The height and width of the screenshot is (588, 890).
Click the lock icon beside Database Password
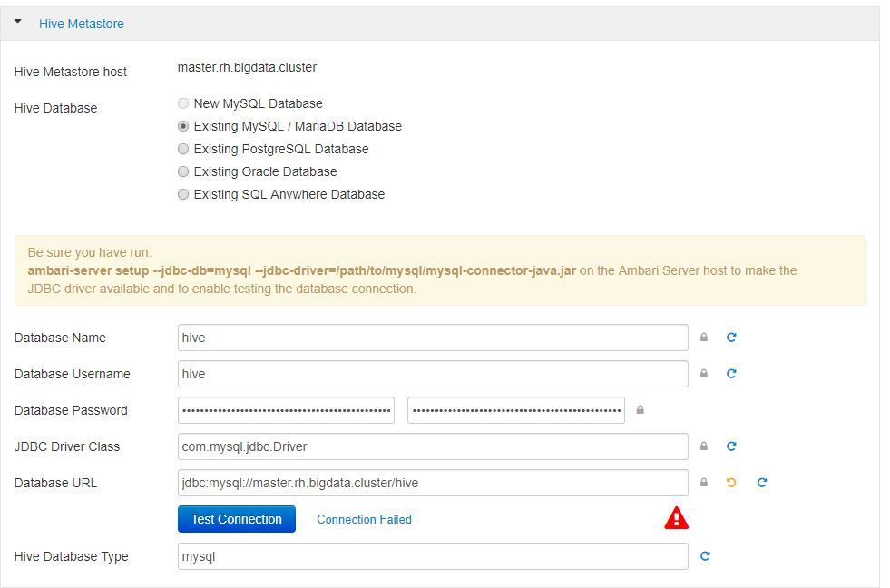pos(640,410)
